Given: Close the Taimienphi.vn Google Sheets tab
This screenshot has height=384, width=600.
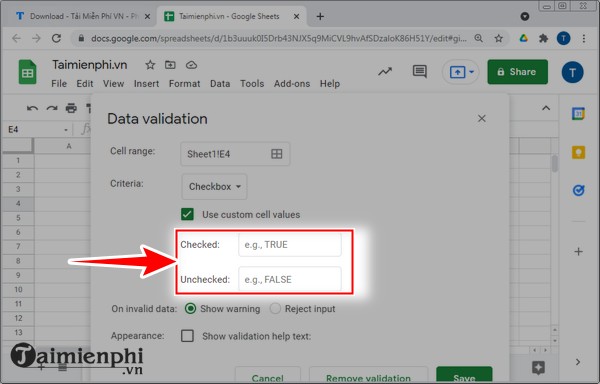Looking at the screenshot, I should click(296, 16).
